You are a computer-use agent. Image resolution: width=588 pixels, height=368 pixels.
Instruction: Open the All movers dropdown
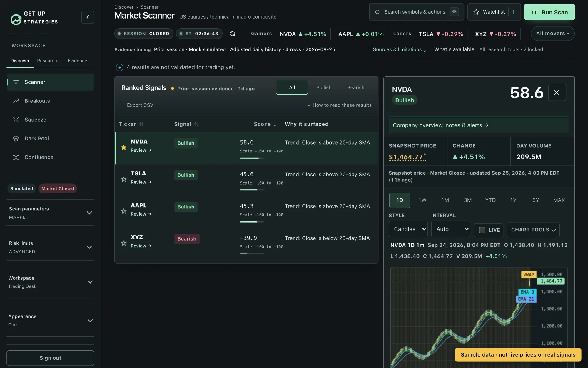pos(552,34)
